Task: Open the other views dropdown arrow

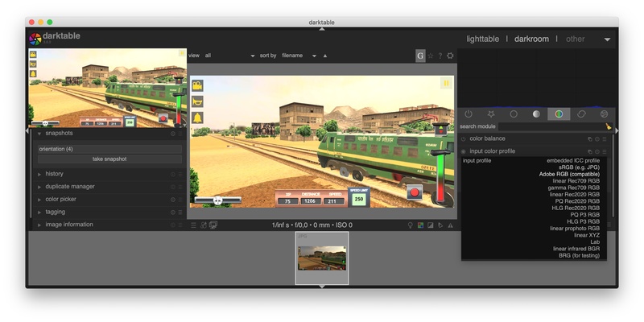Action: [x=607, y=39]
